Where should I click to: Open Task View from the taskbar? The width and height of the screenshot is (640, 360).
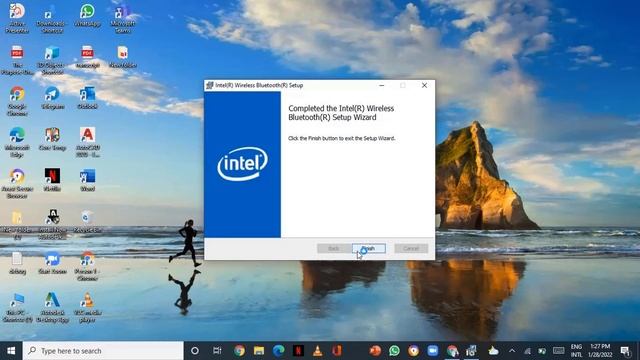217,351
